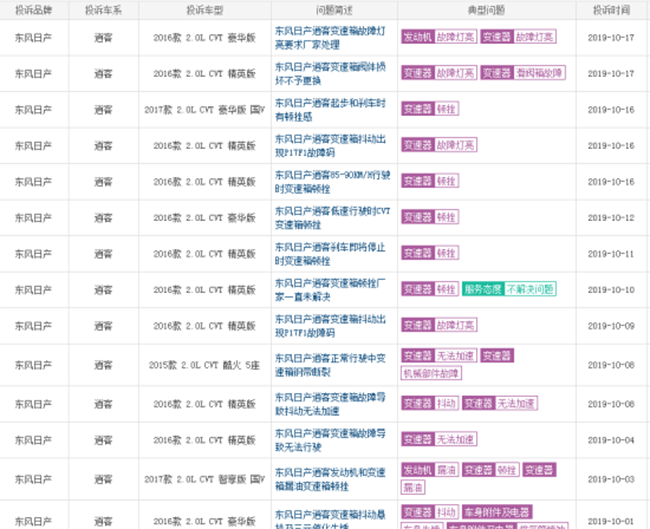Click the 发动机 漏油 tag
The image size is (650, 529).
click(x=430, y=470)
